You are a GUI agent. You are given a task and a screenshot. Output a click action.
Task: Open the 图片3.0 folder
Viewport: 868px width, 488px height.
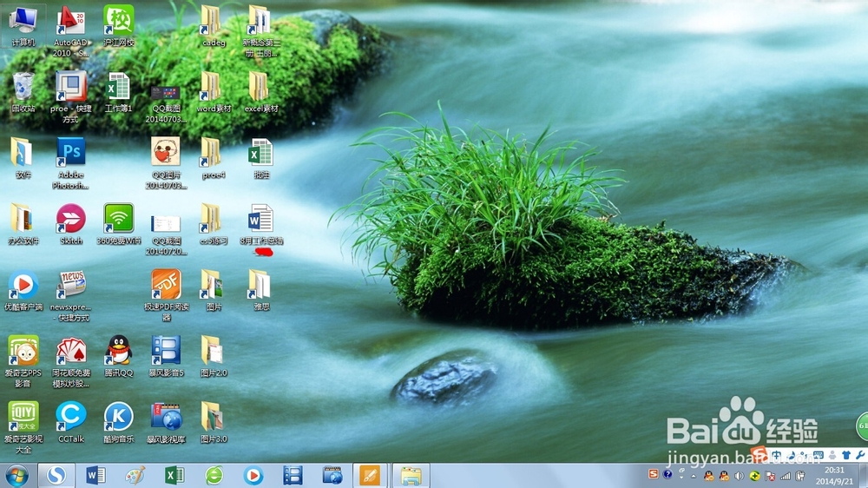coord(214,421)
